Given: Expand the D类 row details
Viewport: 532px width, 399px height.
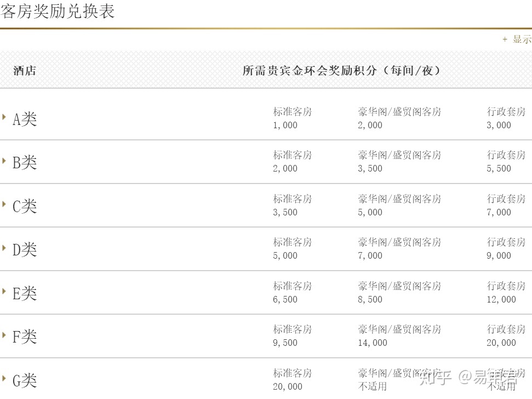Looking at the screenshot, I should coord(24,249).
